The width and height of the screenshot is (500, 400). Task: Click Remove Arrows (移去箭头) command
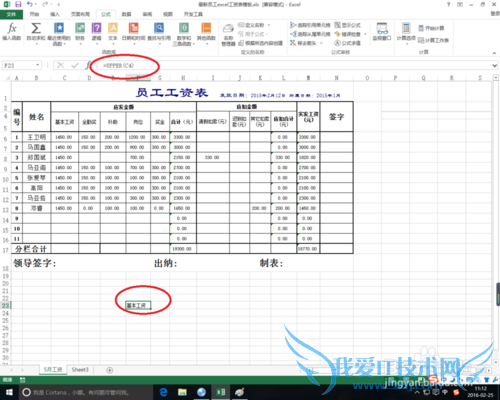tap(303, 43)
